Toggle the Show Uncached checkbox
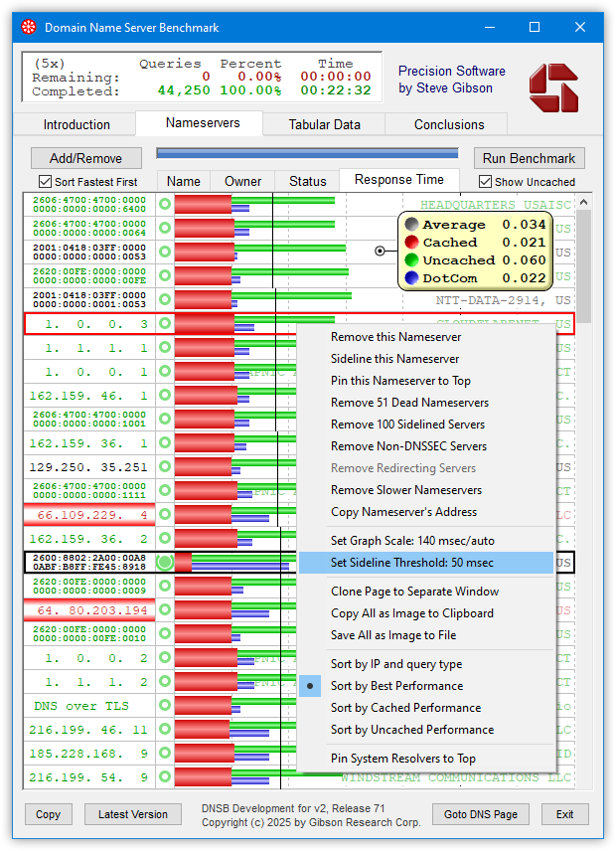 (486, 182)
